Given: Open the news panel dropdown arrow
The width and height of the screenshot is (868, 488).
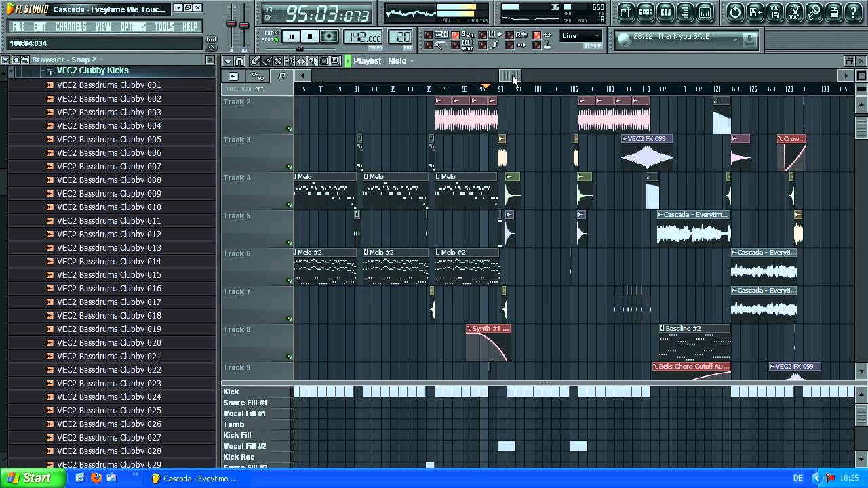Looking at the screenshot, I should tap(735, 40).
